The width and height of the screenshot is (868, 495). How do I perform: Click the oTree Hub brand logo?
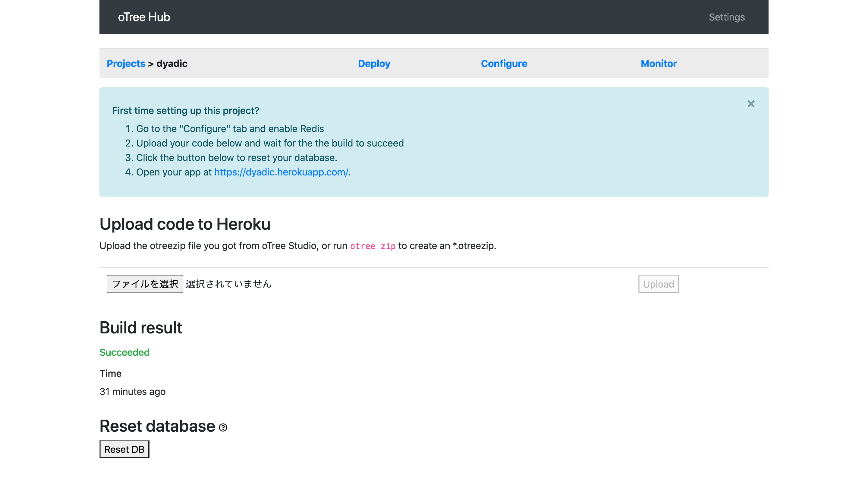tap(144, 17)
